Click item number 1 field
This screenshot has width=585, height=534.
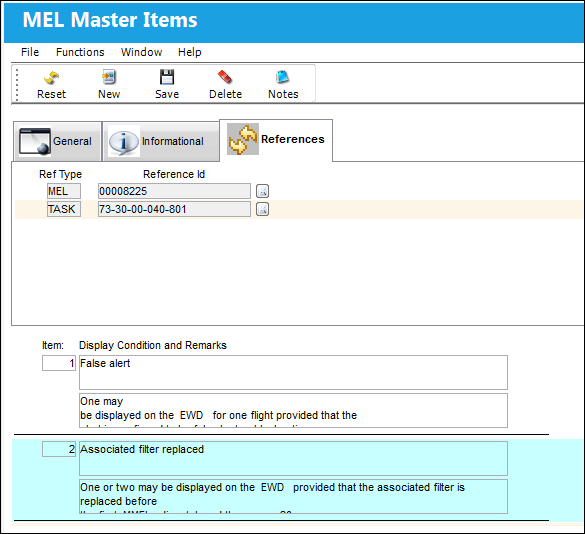[59, 363]
